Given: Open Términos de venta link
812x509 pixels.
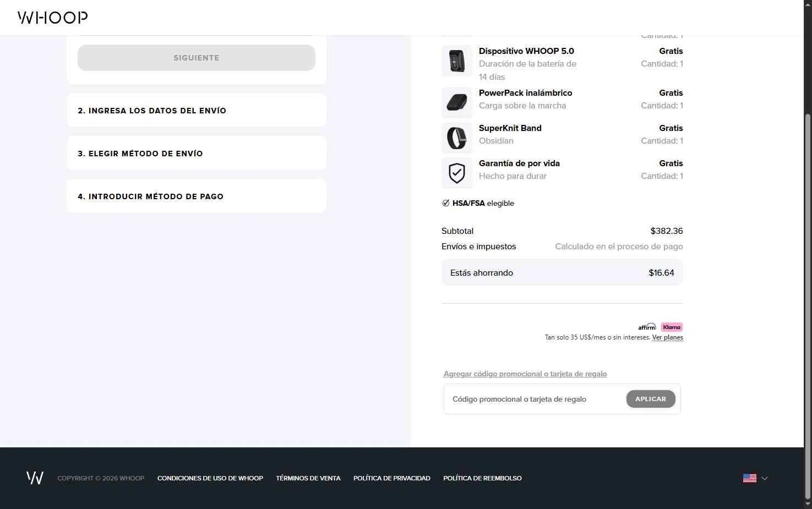Looking at the screenshot, I should pos(308,478).
